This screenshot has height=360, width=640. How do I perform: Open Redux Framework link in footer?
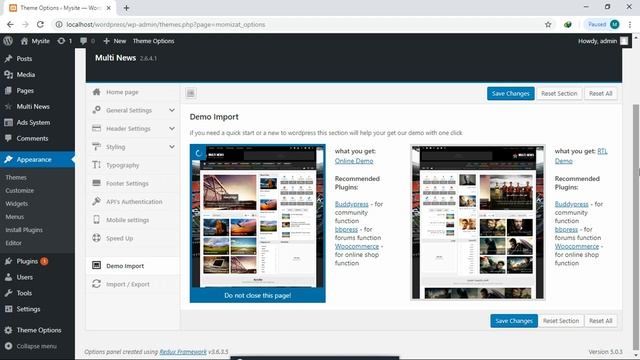pyautogui.click(x=183, y=351)
